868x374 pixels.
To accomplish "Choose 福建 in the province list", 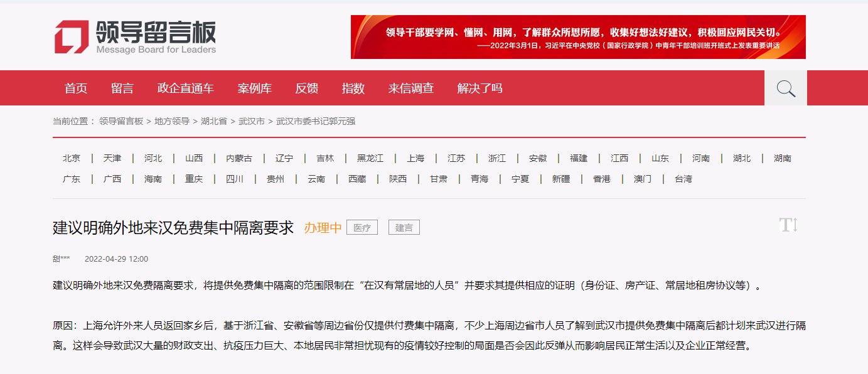I will click(579, 158).
